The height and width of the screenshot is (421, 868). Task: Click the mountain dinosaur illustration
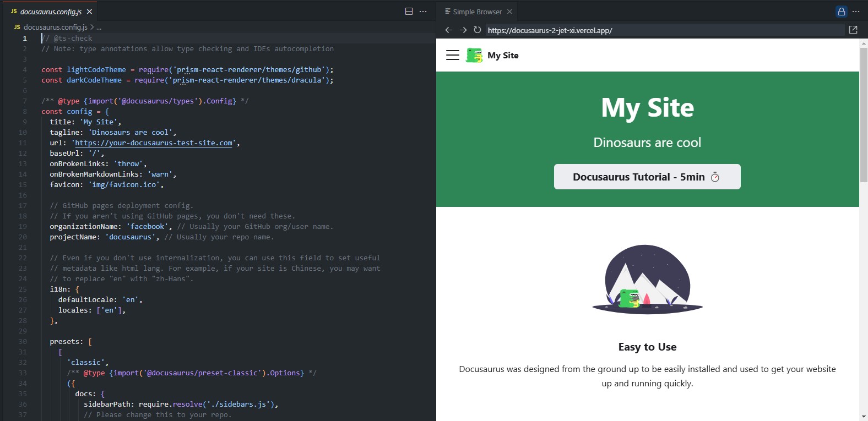(647, 280)
